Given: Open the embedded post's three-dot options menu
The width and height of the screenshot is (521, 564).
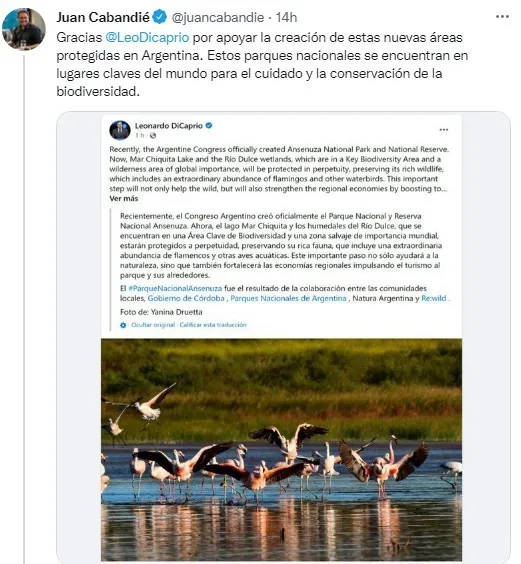Looking at the screenshot, I should pyautogui.click(x=444, y=129).
